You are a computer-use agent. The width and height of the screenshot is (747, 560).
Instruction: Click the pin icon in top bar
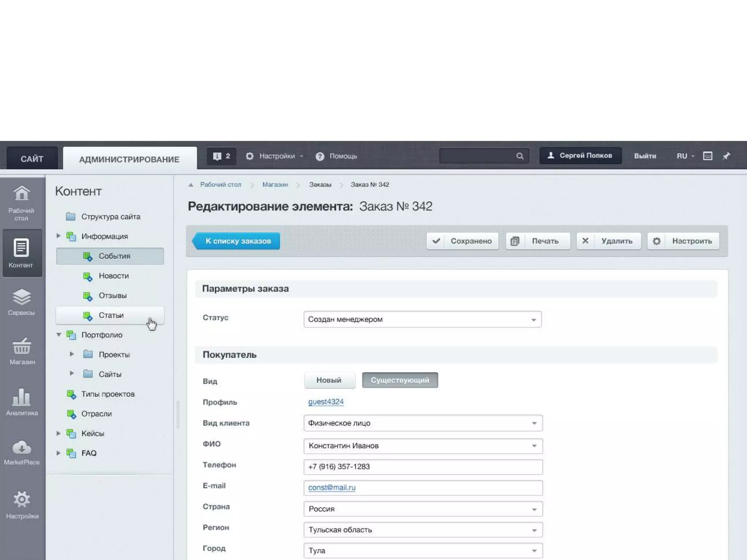(726, 156)
